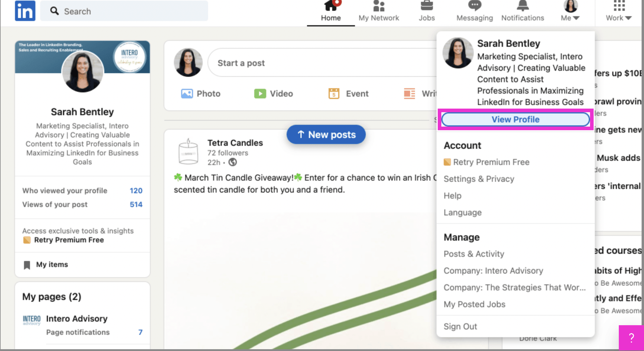
Task: Open the Jobs briefcase icon
Action: point(427,5)
